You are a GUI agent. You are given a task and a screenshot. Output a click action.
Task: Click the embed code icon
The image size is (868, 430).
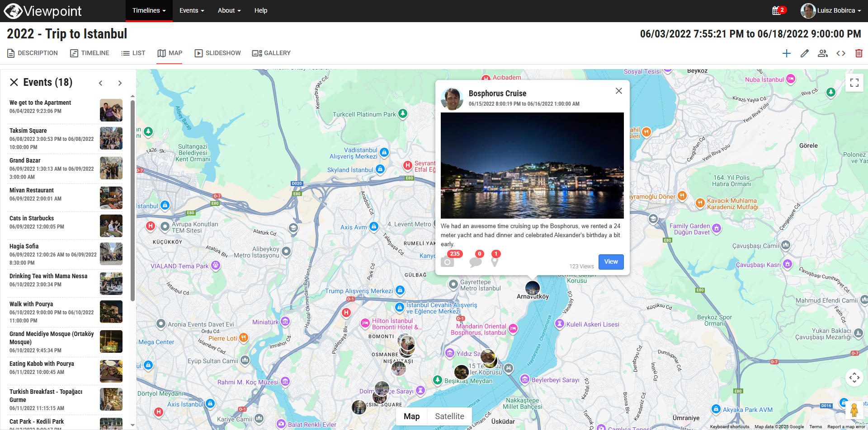pos(841,53)
